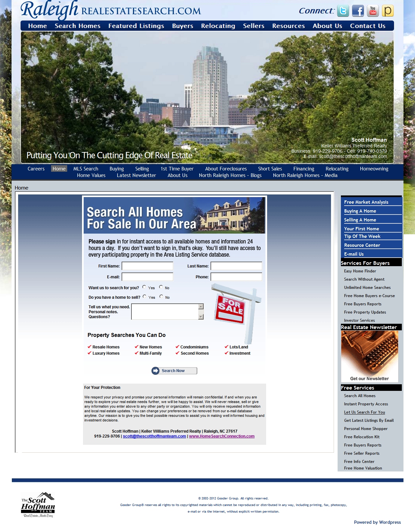Click the Raleigh RealEstateSearch.com logo
The width and height of the screenshot is (415, 532).
[111, 10]
